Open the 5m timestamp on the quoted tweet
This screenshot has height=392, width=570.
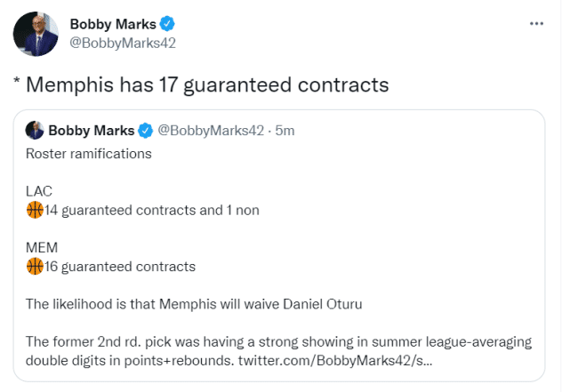tap(285, 131)
